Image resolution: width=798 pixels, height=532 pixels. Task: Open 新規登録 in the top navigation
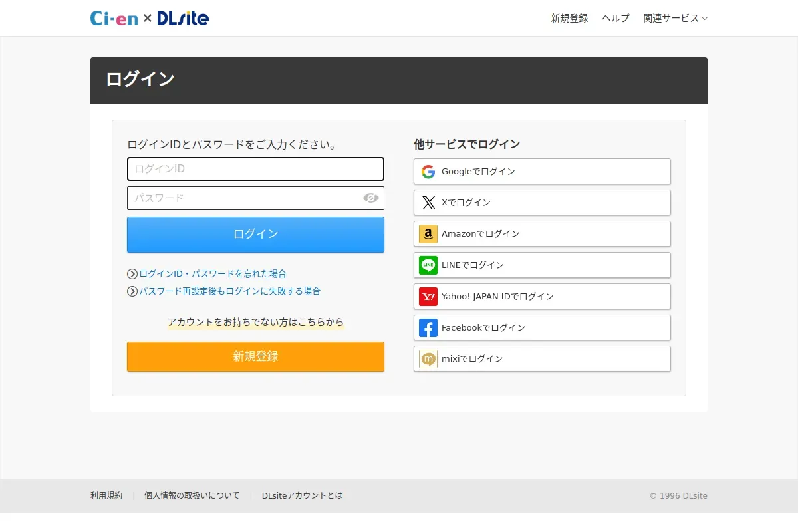click(569, 18)
